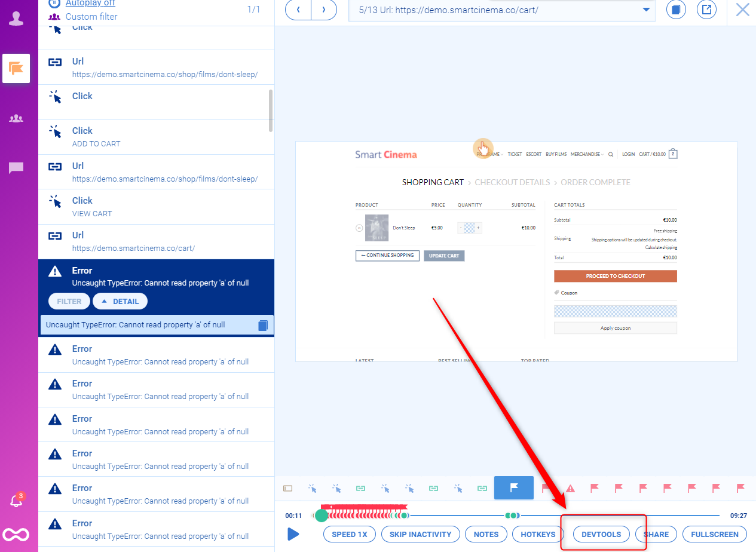This screenshot has width=756, height=552.
Task: Click the cart bag icon showing 2
Action: 673,154
